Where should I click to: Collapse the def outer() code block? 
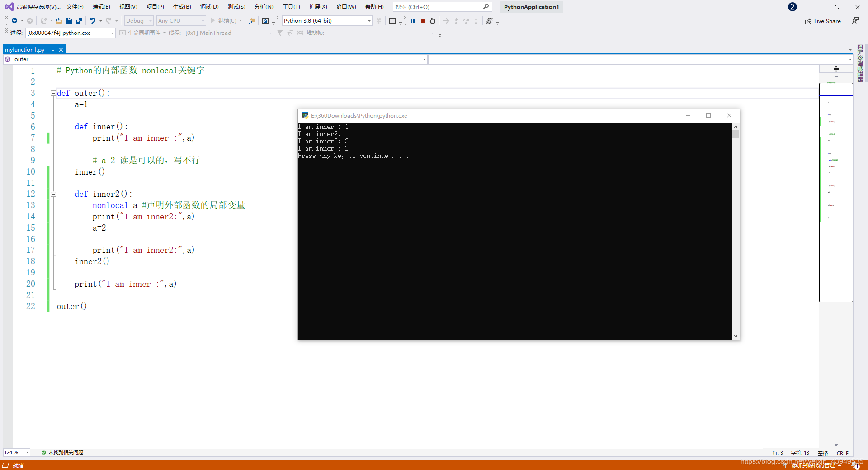(53, 93)
